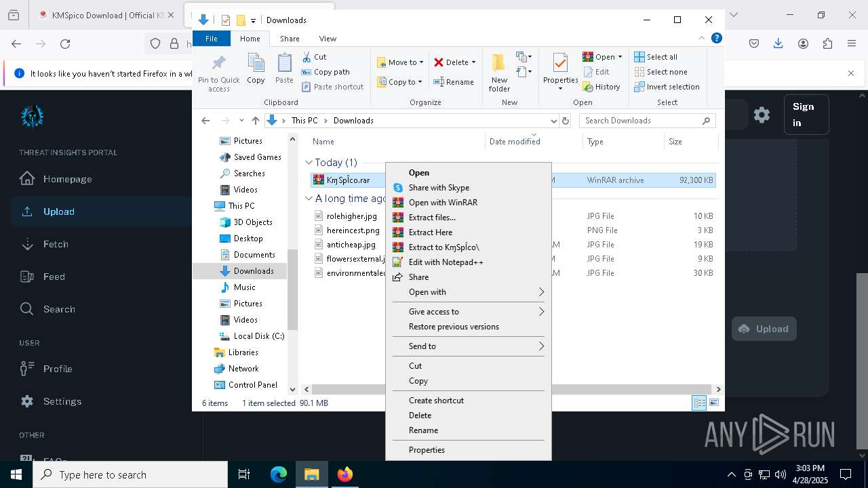
Task: Collapse the Explorer ribbon with chevron
Action: [702, 39]
